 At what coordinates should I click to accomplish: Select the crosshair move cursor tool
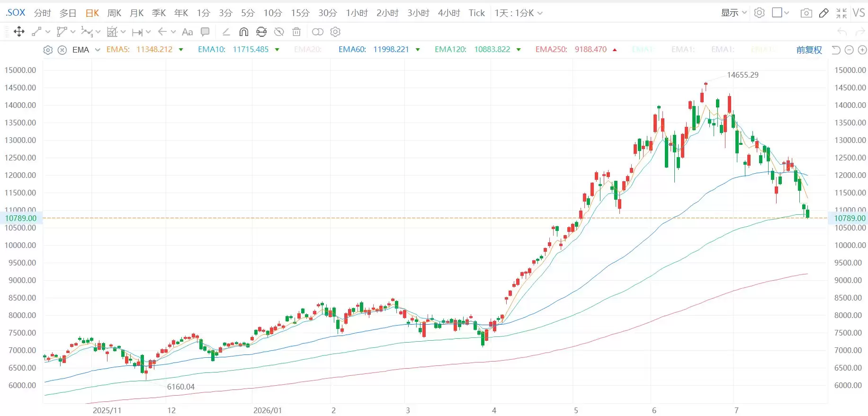click(19, 32)
